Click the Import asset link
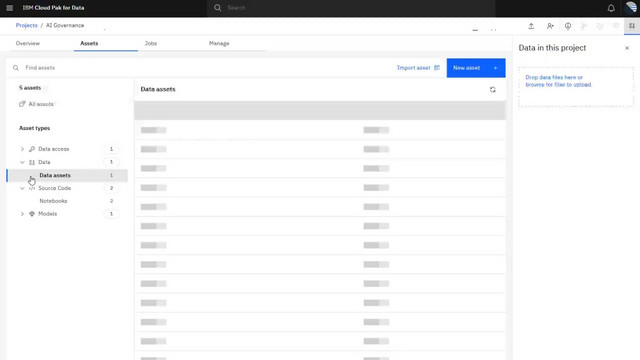Screen dimensions: 640x360 pyautogui.click(x=413, y=68)
